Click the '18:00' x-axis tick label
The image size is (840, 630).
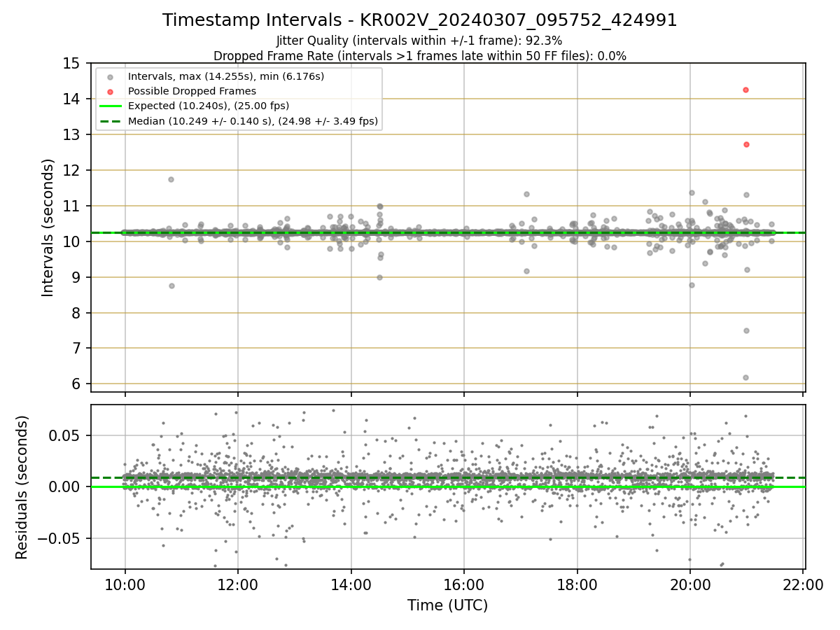pyautogui.click(x=577, y=584)
